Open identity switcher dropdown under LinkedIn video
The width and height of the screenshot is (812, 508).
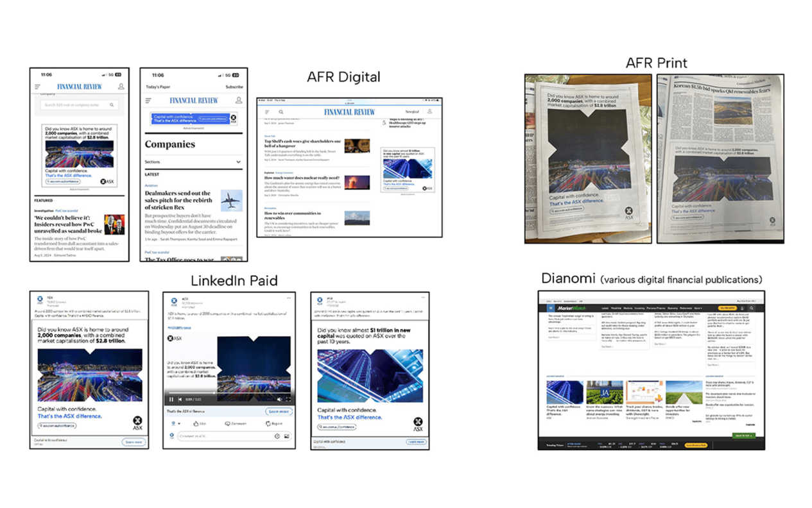click(175, 424)
